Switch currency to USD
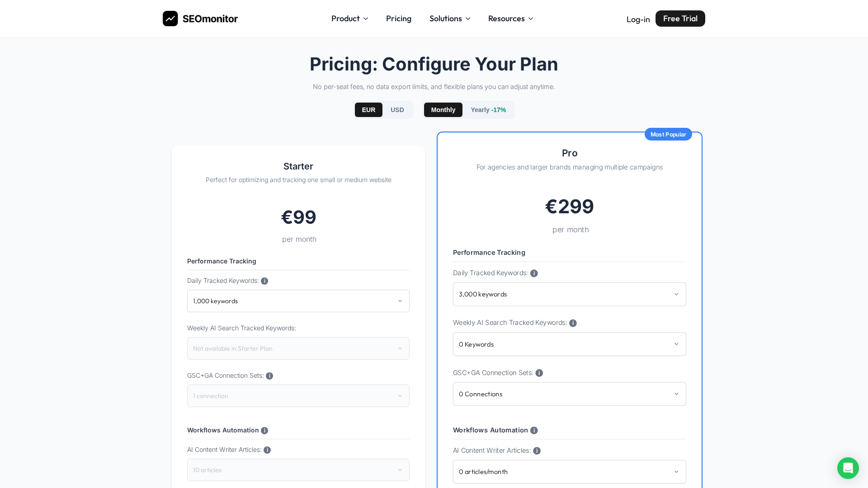The image size is (868, 488). 397,110
